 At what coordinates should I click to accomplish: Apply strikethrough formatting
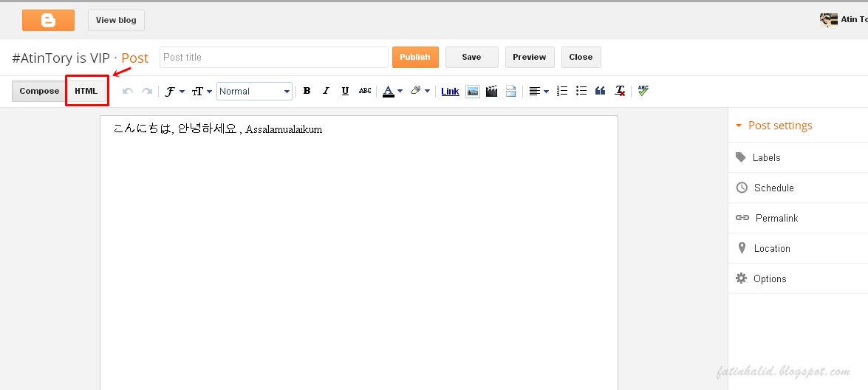[x=365, y=91]
